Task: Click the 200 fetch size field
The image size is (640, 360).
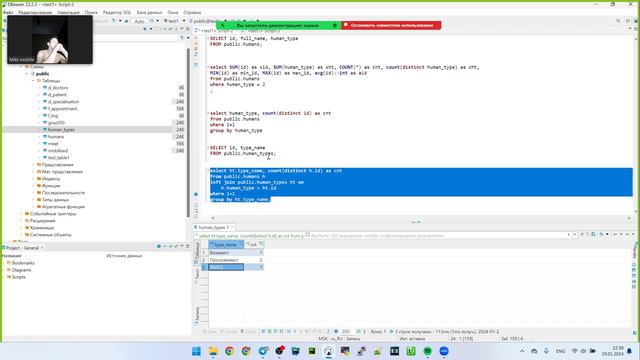Action: click(346, 332)
